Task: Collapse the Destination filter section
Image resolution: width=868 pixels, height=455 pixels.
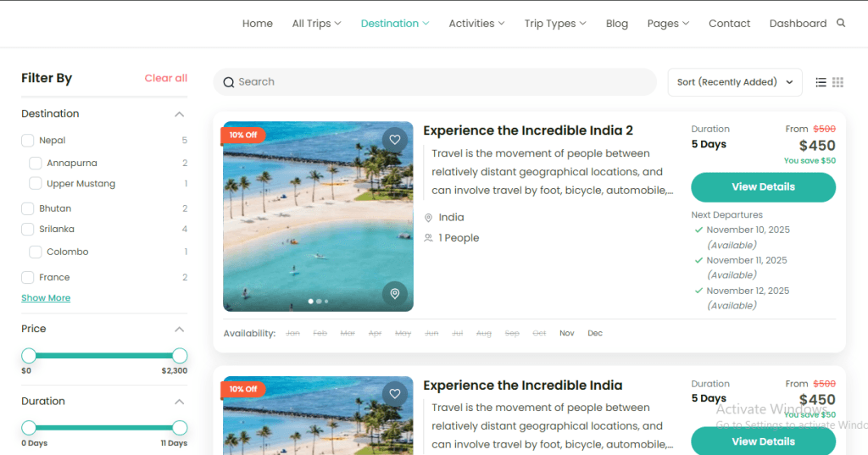Action: [x=179, y=114]
